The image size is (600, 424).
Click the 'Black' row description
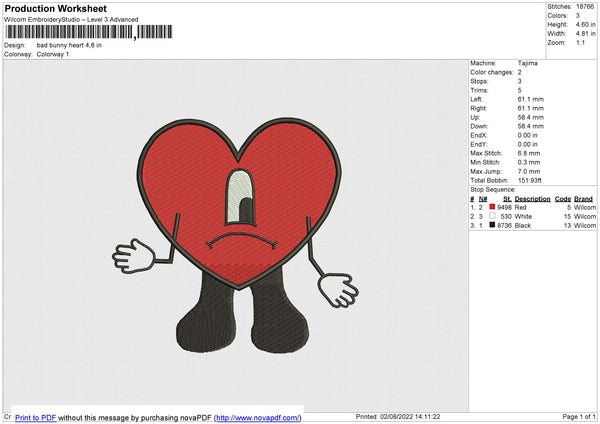click(523, 226)
